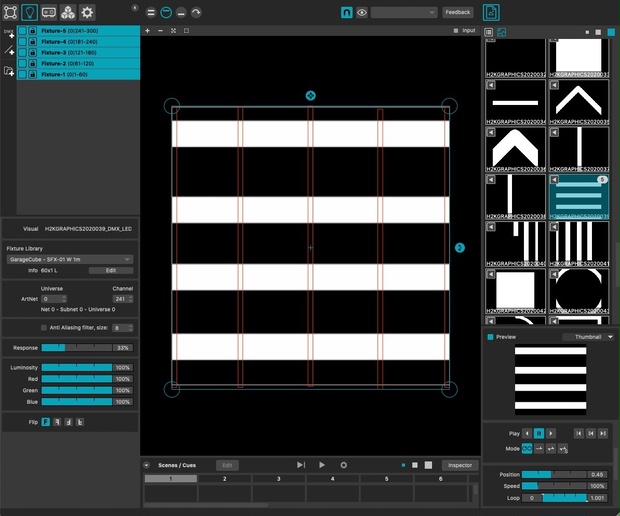
Task: Click the Feedback button
Action: [457, 12]
